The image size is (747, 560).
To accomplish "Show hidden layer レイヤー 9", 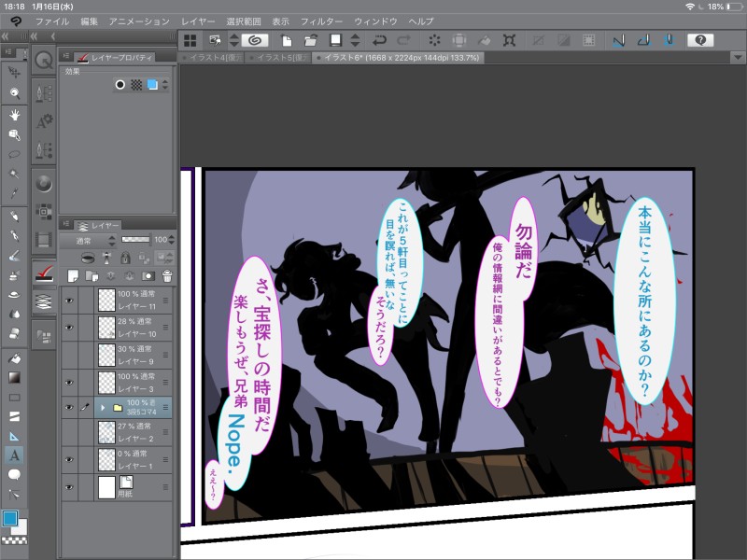I will point(69,355).
